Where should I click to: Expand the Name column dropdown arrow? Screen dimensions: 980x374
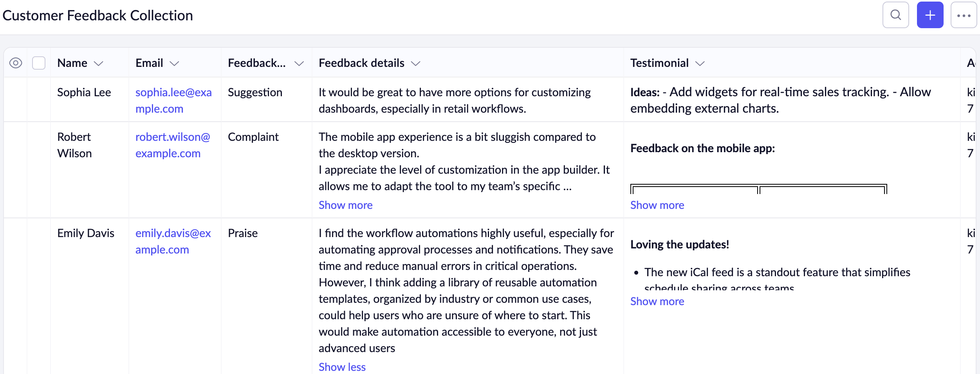tap(99, 63)
